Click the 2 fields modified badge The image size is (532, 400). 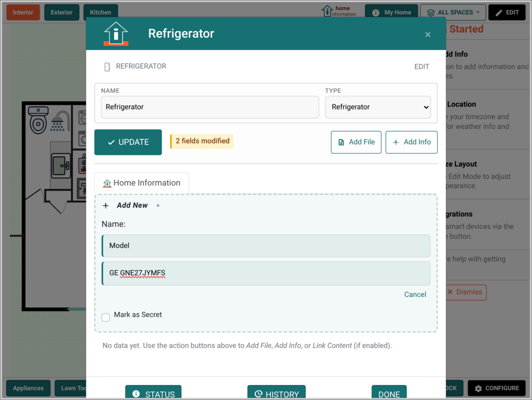pyautogui.click(x=202, y=141)
